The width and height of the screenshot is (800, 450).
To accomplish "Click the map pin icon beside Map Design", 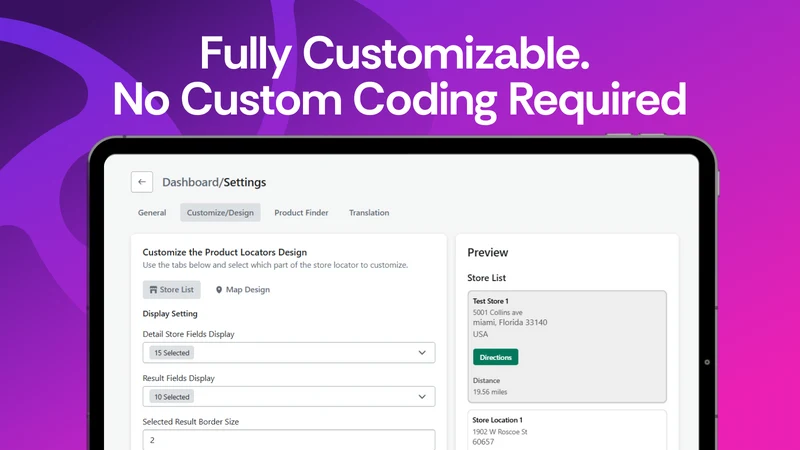I will tap(219, 290).
